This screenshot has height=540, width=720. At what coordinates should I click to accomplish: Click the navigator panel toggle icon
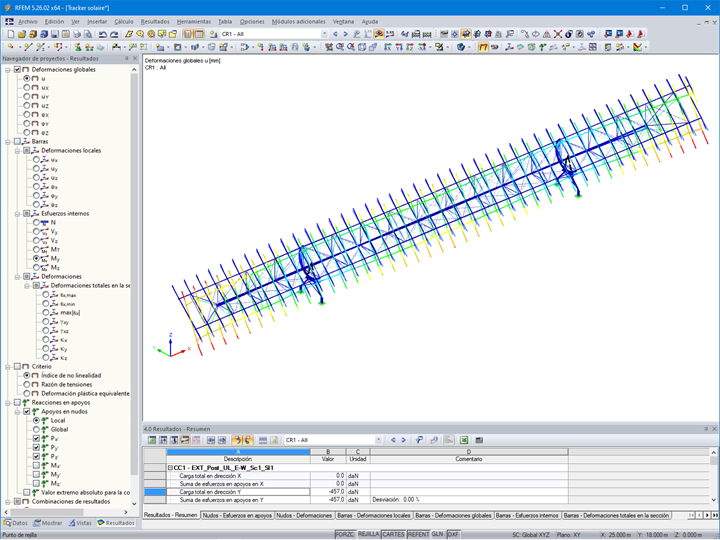(x=188, y=34)
